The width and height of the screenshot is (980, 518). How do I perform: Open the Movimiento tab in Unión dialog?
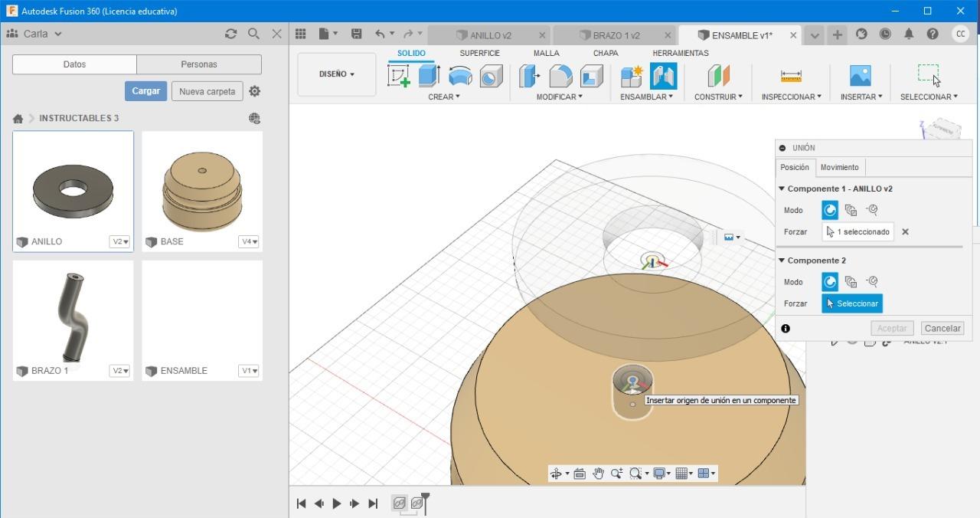[x=839, y=167]
